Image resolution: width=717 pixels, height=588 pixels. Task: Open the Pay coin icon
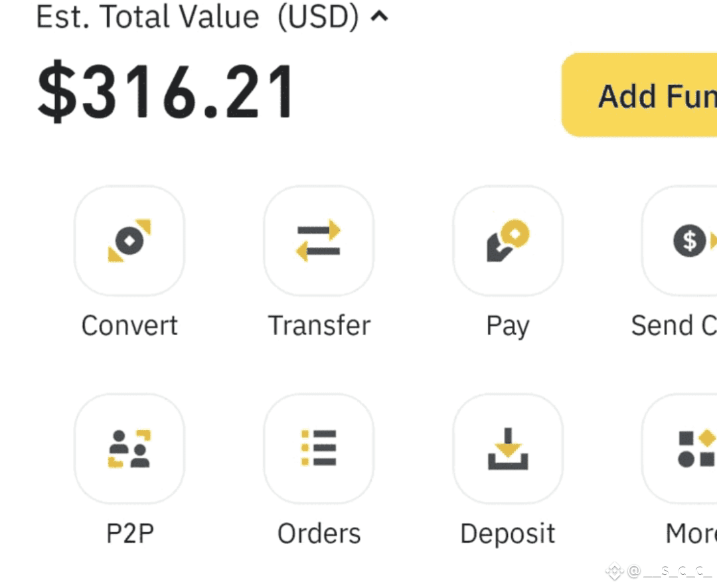508,240
